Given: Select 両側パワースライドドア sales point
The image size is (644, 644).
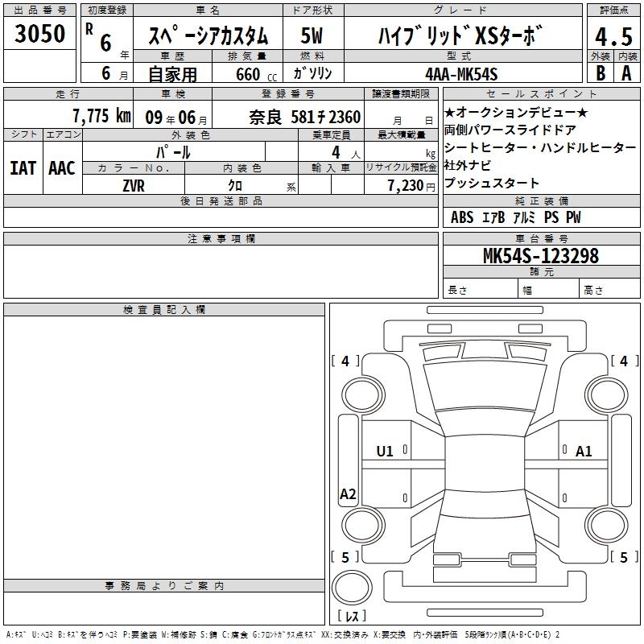Looking at the screenshot, I should tap(510, 130).
